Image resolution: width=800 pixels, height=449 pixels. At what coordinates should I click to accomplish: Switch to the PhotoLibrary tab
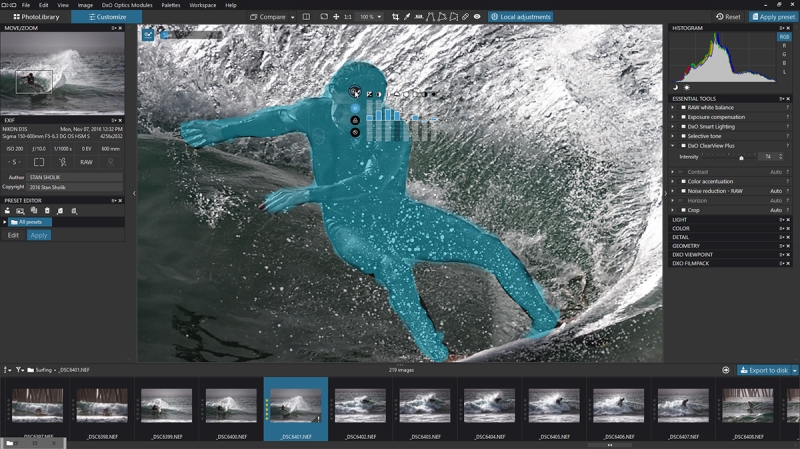[x=36, y=17]
